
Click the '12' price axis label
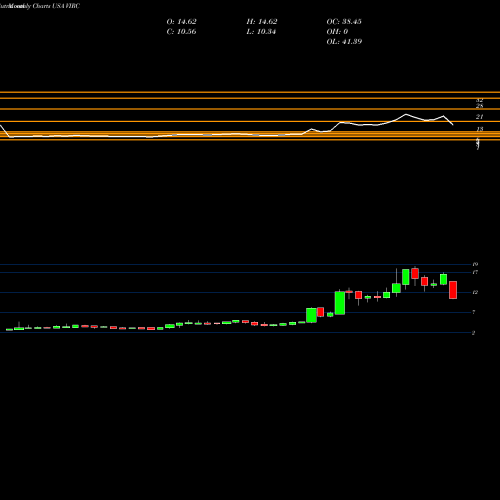[x=475, y=292]
